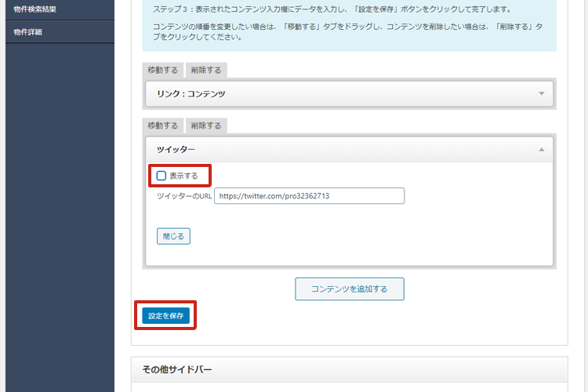Collapse the ツイッター panel using its arrow
The width and height of the screenshot is (588, 392).
(541, 149)
